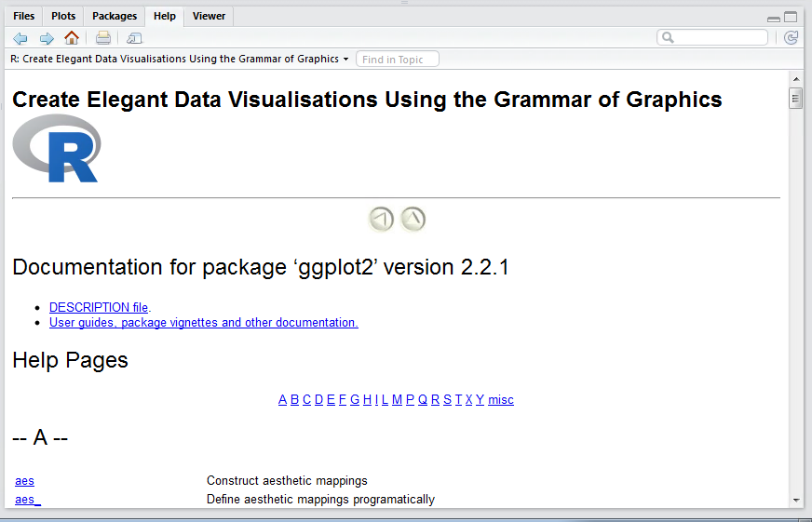The image size is (812, 522).
Task: Jump to index letter Y
Action: (x=480, y=399)
